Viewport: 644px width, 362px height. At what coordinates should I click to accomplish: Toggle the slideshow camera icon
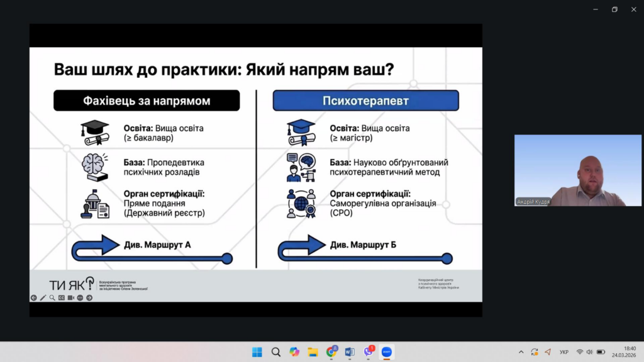coord(71,298)
